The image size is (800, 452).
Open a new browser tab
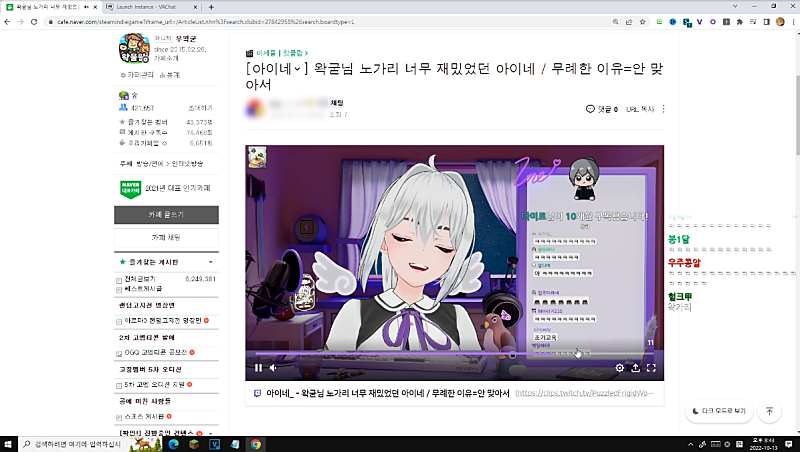[211, 7]
